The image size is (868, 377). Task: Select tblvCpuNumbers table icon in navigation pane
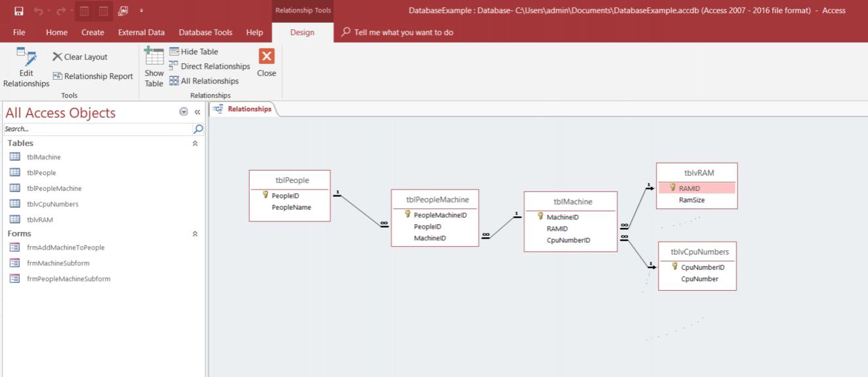14,204
